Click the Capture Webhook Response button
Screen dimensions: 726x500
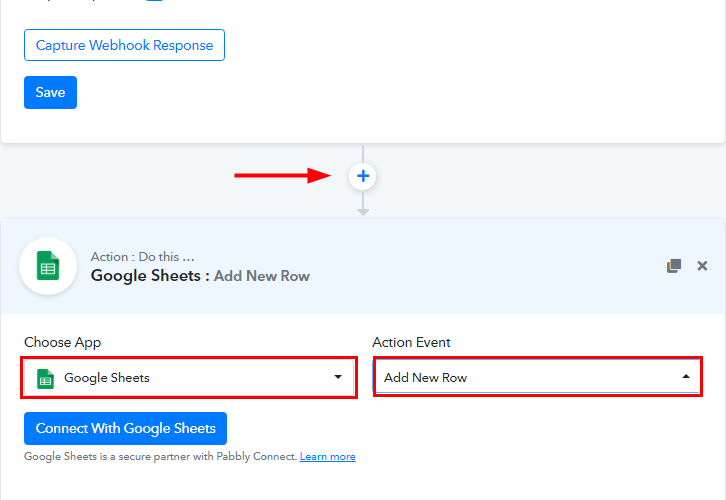point(124,45)
